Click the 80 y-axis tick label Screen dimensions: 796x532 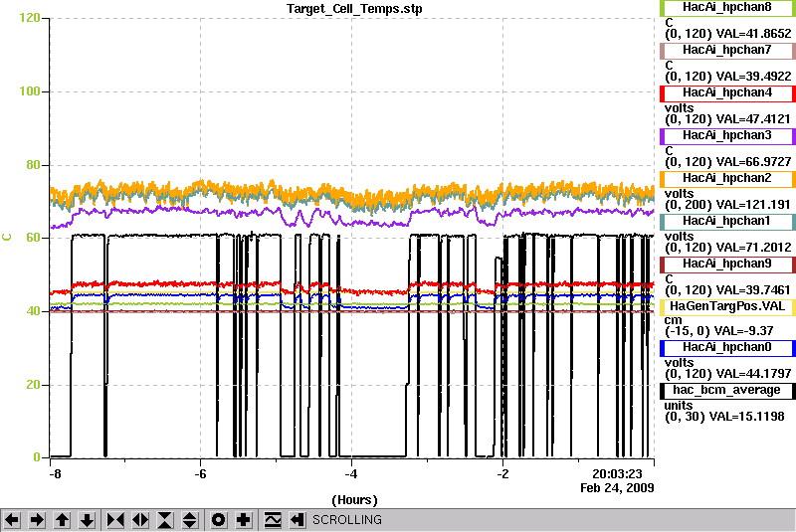point(33,165)
